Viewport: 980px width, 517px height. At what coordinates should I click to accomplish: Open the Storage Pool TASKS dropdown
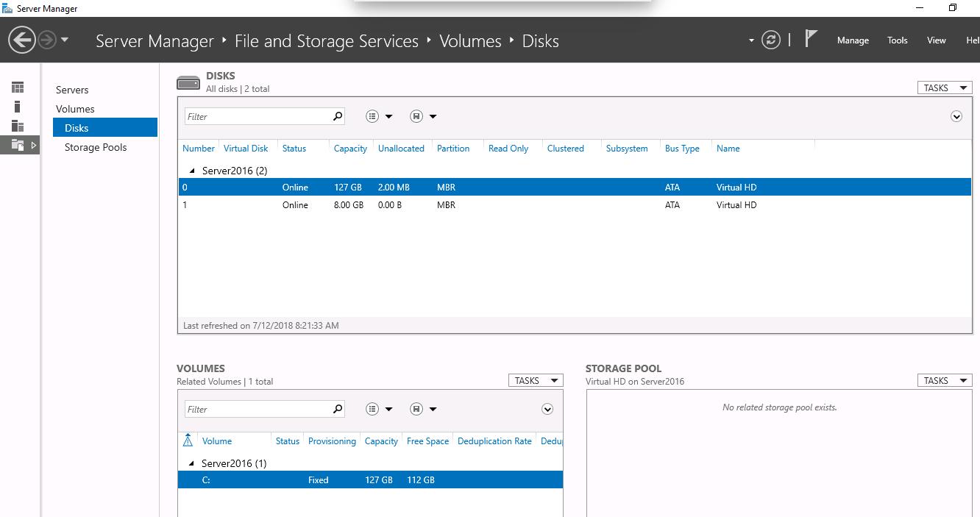click(945, 380)
